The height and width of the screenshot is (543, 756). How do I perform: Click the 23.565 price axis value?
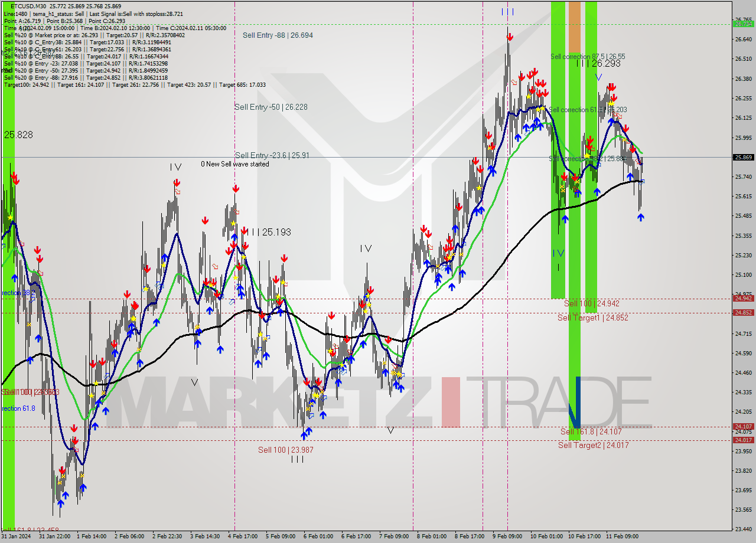(x=743, y=510)
